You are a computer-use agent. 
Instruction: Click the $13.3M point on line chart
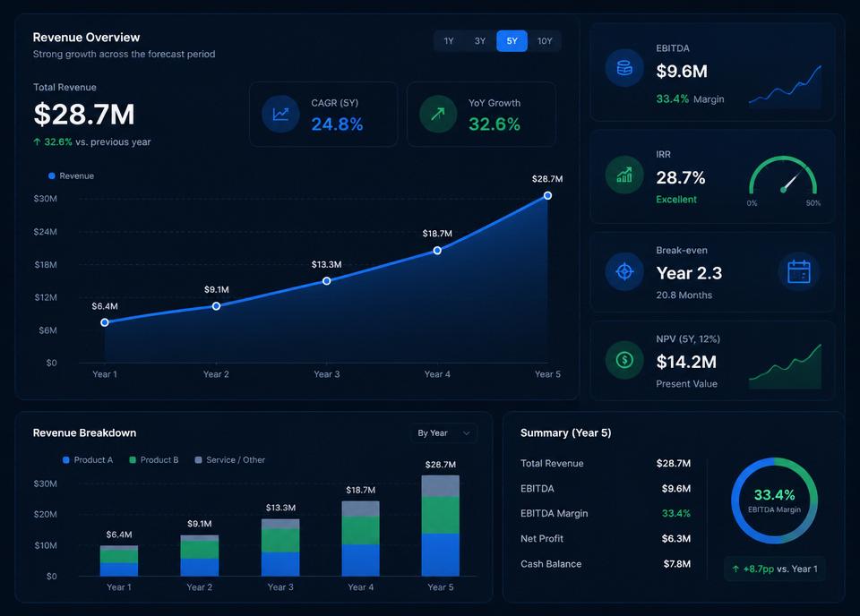[326, 280]
